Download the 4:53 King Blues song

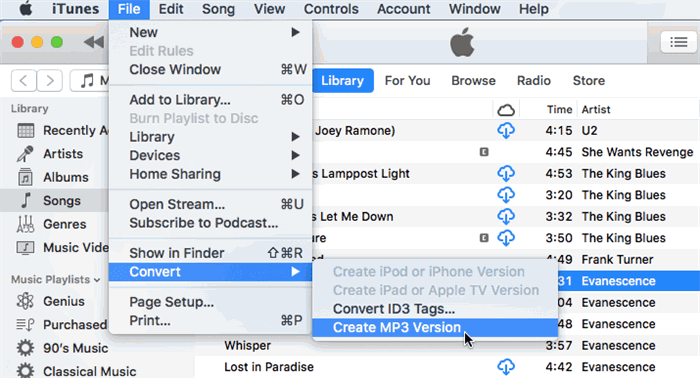coord(506,174)
